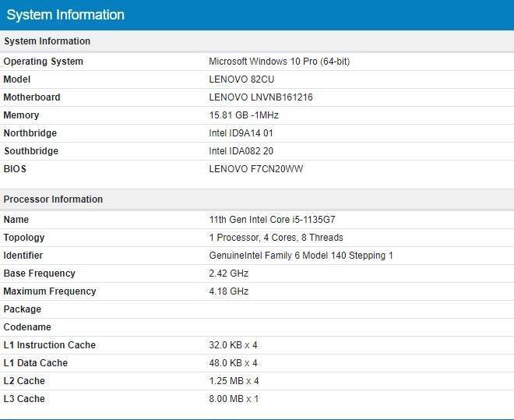Screen dimensions: 514x420
Task: Click the 'Motherboard' label
Action: [x=32, y=97]
